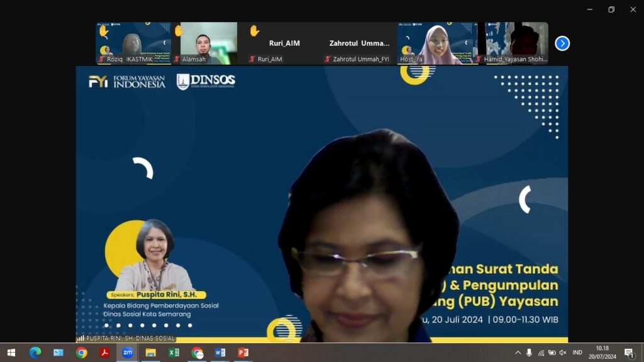Click muted mic icon beside Zahrotul Ummah_FYI

[327, 59]
